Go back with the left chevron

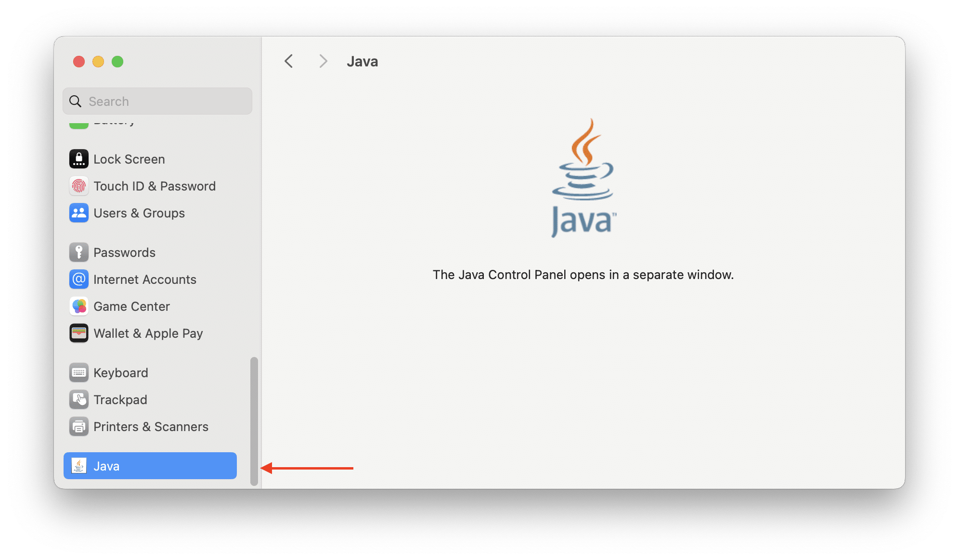coord(289,62)
